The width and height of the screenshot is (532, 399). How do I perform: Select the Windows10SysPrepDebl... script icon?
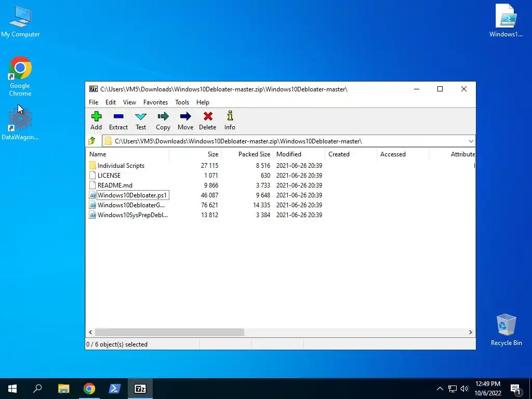click(92, 215)
